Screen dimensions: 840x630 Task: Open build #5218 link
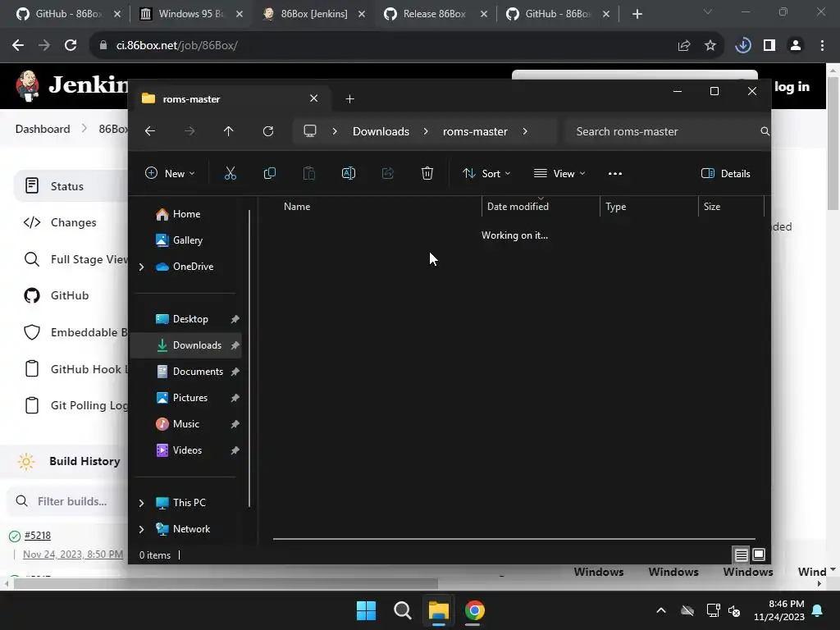(x=38, y=535)
